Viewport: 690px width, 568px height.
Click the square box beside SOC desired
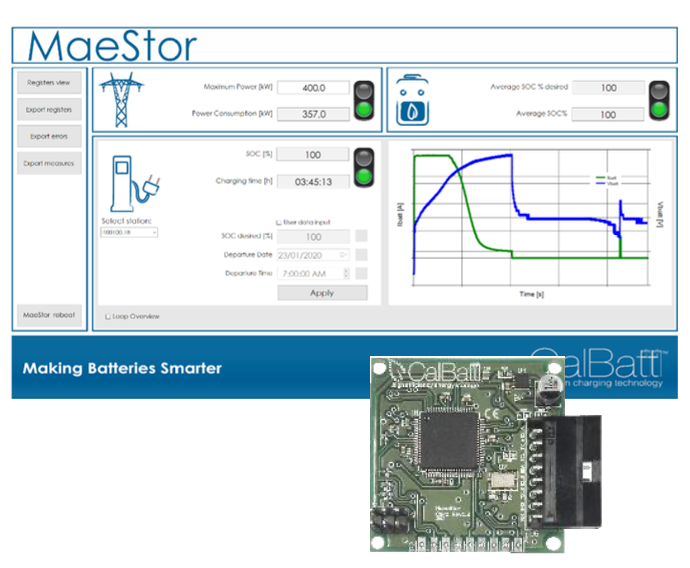(x=361, y=237)
